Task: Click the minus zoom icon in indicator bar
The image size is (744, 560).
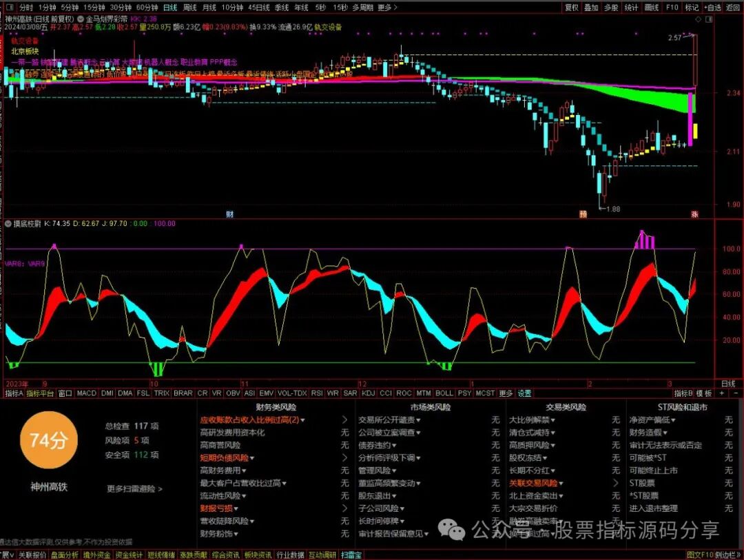Action: click(x=736, y=393)
